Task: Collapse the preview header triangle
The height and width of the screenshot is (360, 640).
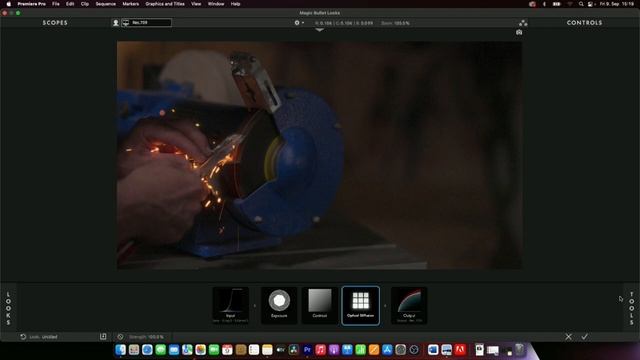Action: 320,30
